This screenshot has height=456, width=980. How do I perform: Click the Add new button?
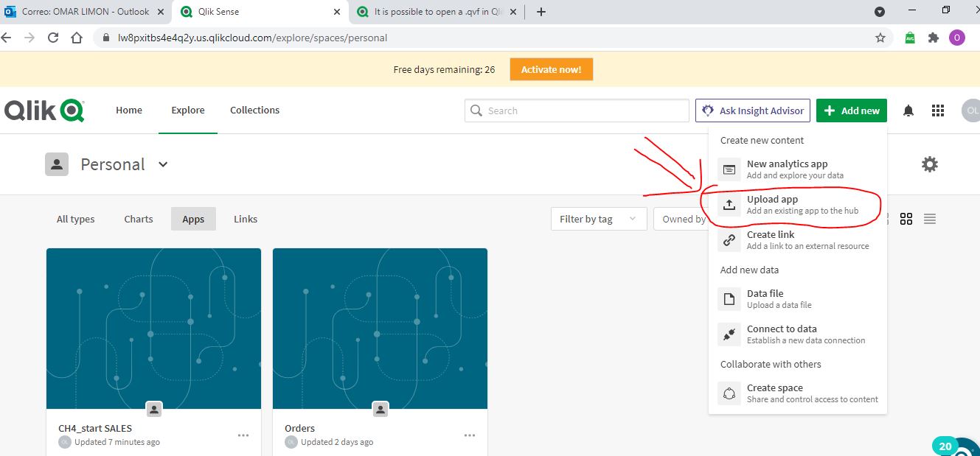[x=852, y=110]
